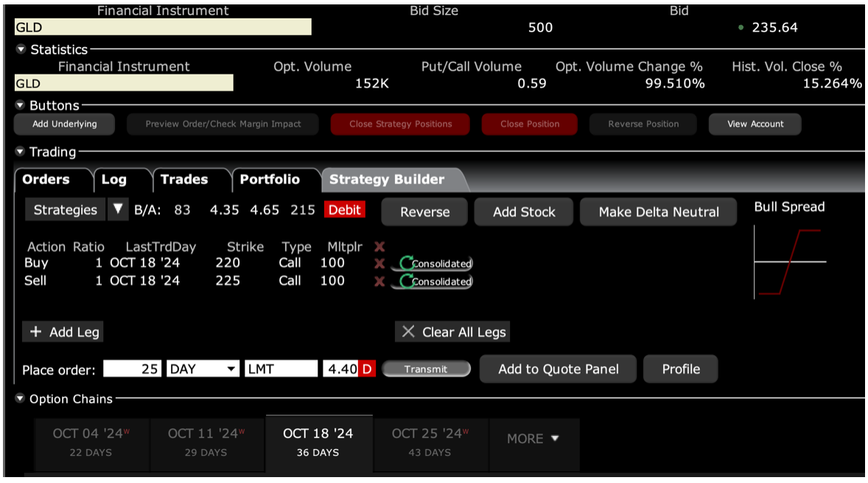Transmit the order
868x483 pixels.
426,369
